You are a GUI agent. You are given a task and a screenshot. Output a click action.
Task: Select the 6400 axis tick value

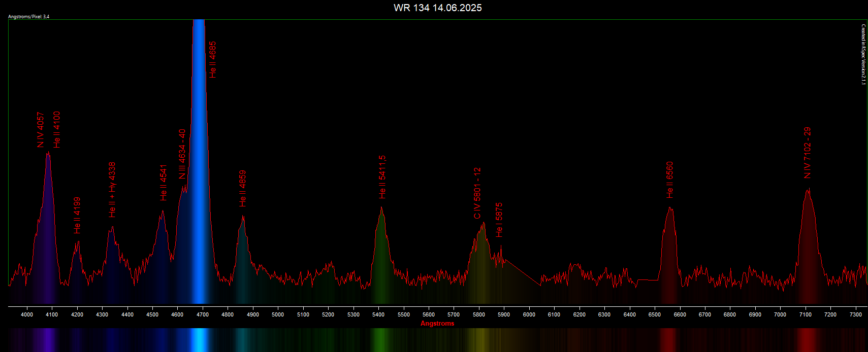(630, 314)
